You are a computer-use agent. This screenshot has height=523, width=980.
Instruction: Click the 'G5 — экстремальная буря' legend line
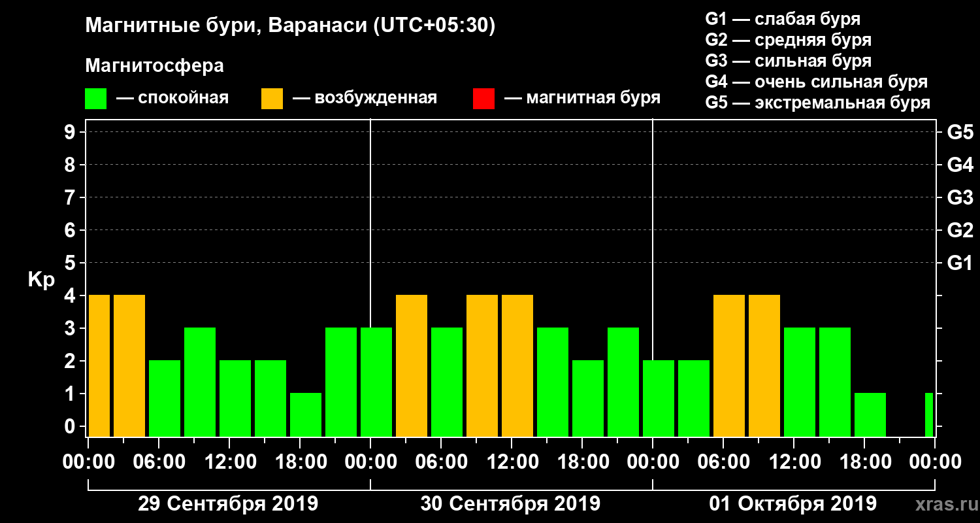click(x=818, y=103)
